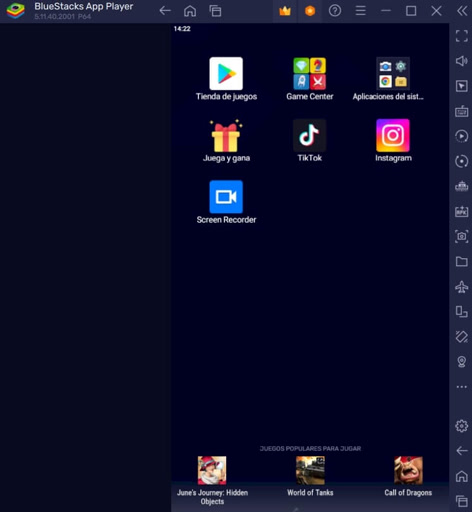Open Tienda de juegos Play Store app

pyautogui.click(x=226, y=74)
